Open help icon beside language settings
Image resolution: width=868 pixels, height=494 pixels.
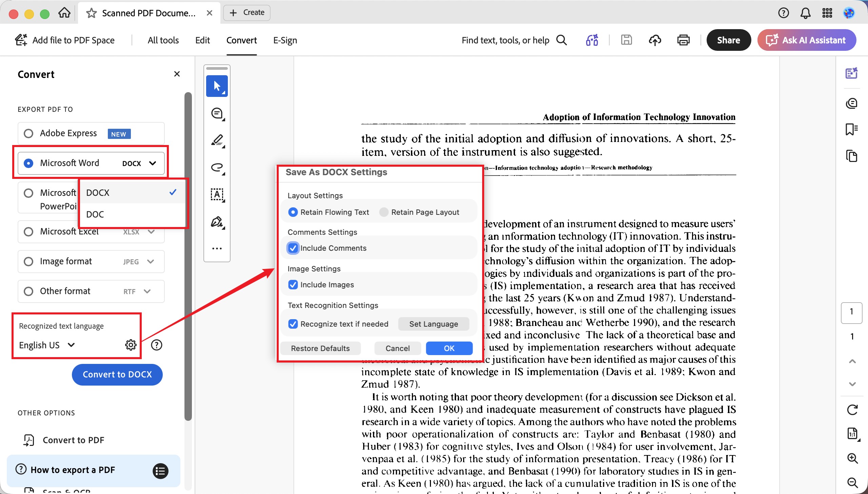157,345
